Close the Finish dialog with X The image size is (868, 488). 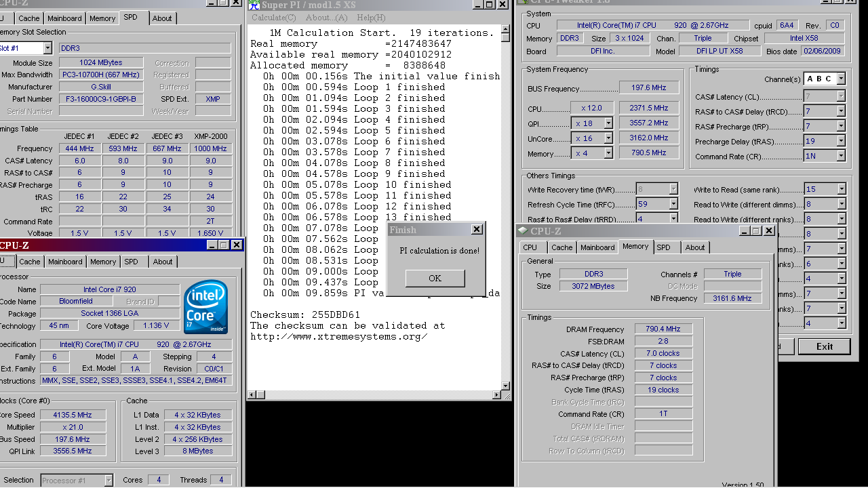click(x=477, y=230)
